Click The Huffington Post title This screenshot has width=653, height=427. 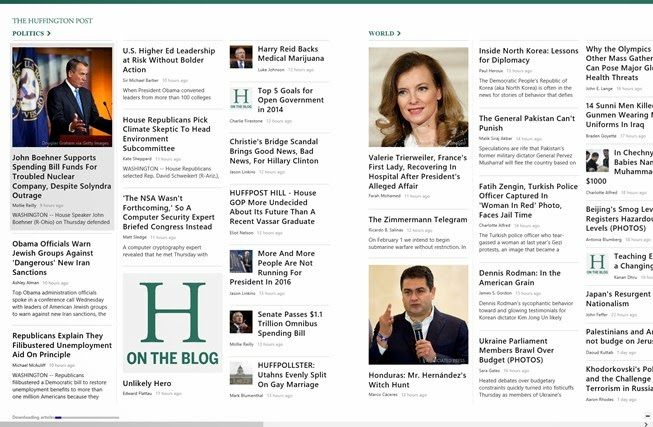tap(52, 20)
